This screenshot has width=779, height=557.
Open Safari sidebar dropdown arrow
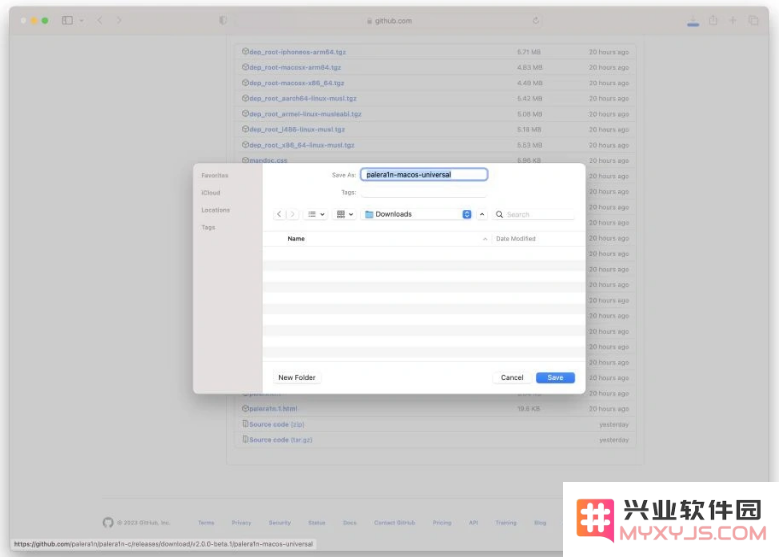81,20
